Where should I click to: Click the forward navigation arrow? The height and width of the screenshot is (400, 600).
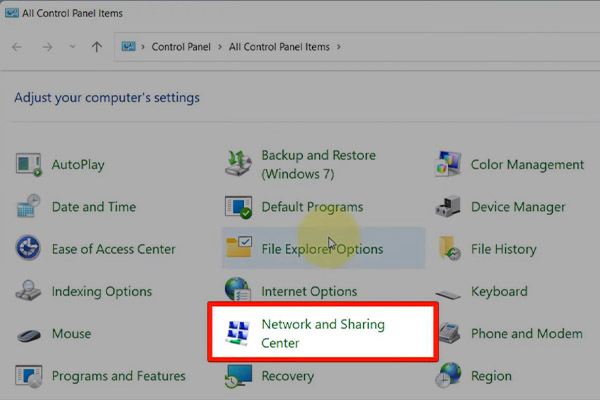click(47, 47)
